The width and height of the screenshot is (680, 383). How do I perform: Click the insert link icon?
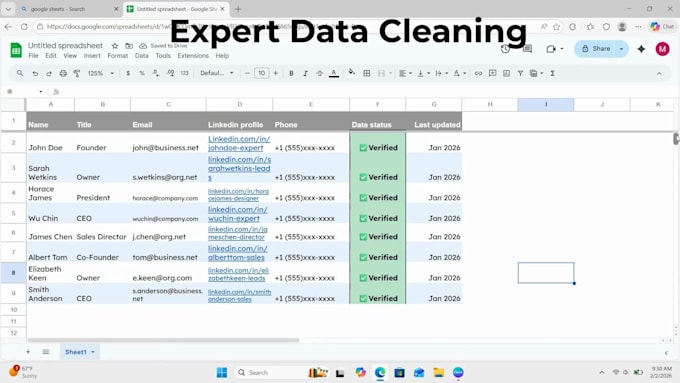click(478, 73)
